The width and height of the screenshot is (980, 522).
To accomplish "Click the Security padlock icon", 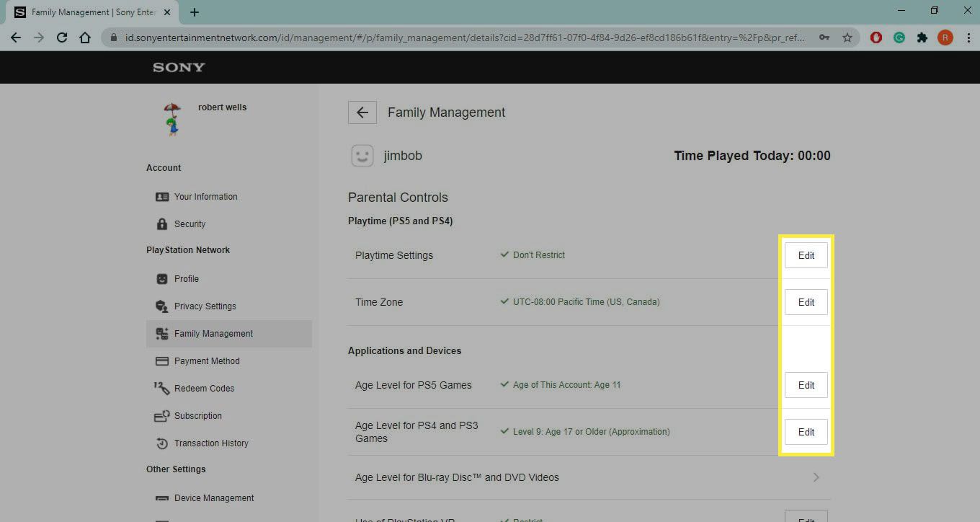I will coord(162,224).
